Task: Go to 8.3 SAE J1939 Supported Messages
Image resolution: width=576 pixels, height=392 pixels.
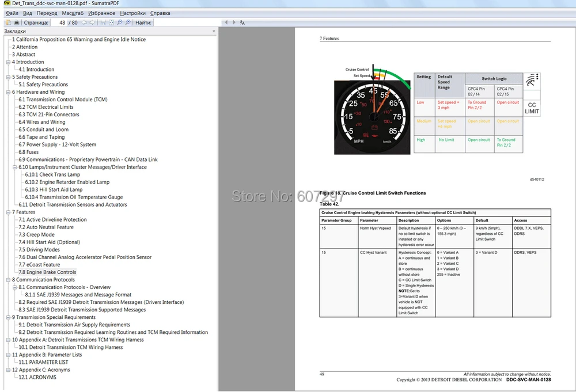Action: 82,310
